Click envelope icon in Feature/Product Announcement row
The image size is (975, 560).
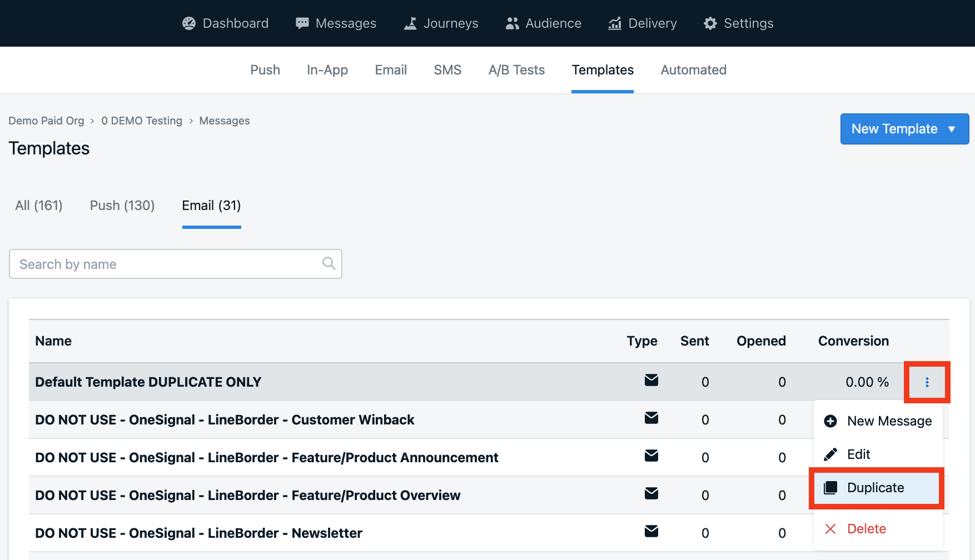point(651,456)
